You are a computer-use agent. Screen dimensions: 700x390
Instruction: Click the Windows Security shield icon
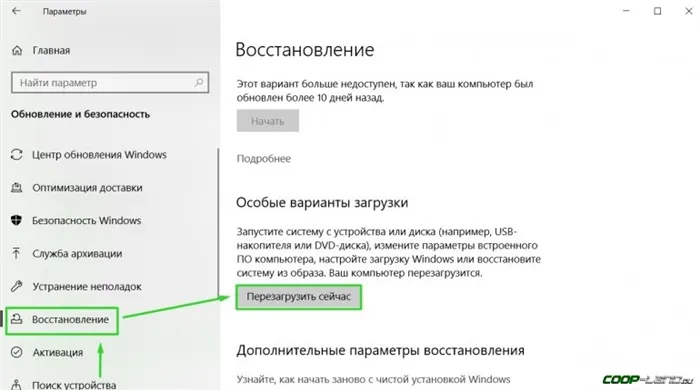coord(17,220)
